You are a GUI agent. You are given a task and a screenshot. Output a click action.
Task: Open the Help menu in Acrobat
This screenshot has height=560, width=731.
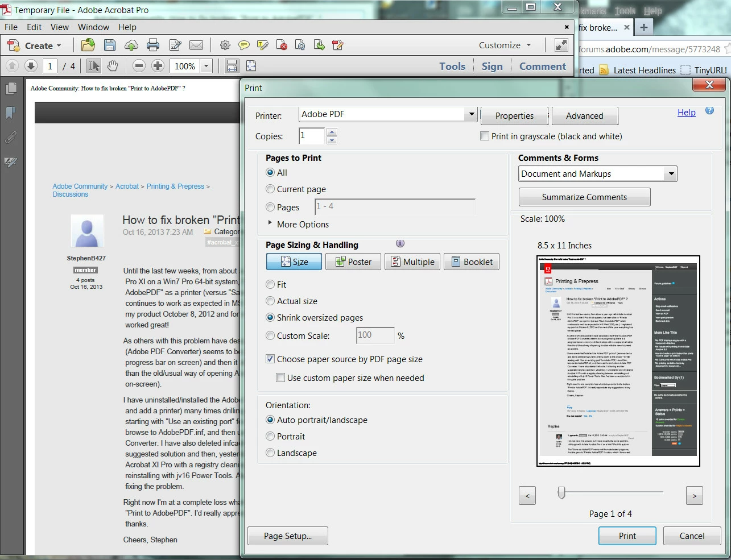[127, 27]
